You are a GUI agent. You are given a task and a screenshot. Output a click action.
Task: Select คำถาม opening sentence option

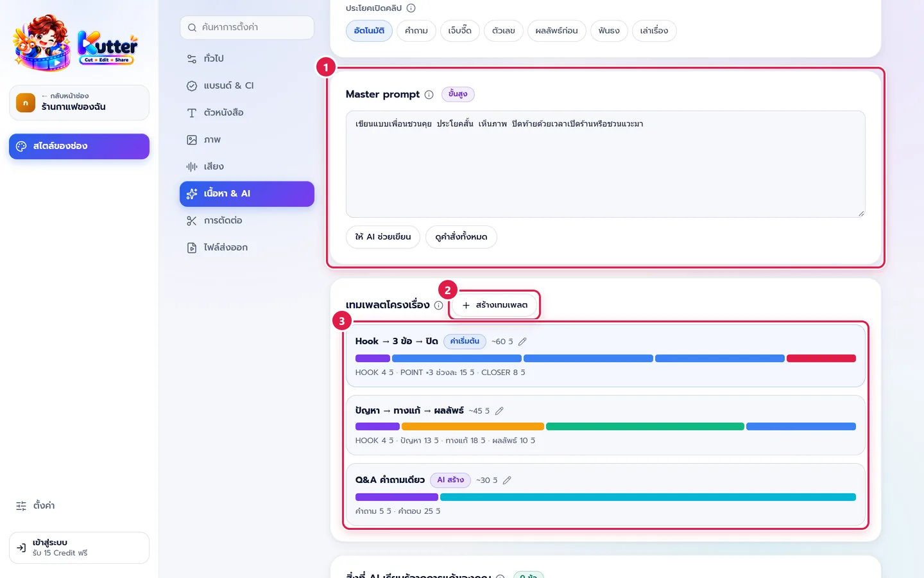click(x=416, y=31)
